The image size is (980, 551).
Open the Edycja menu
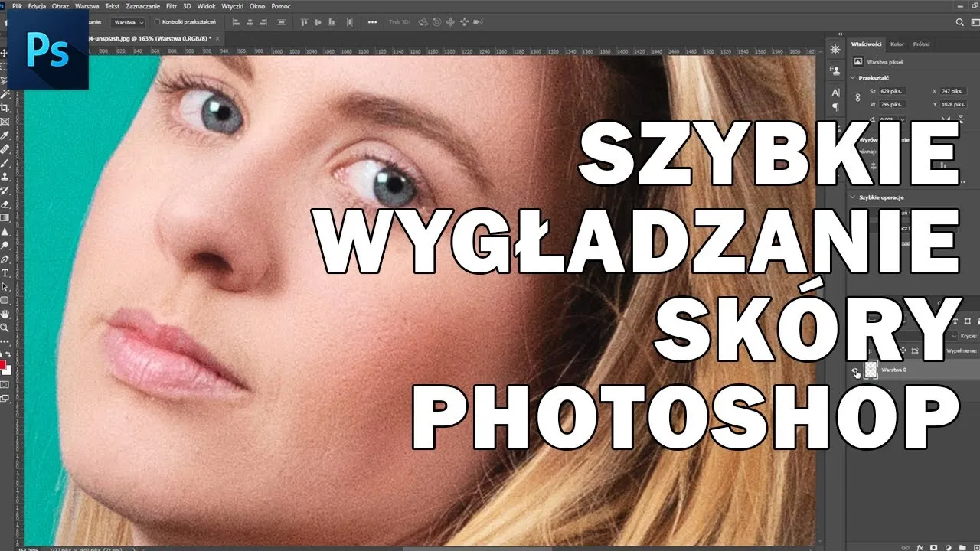(36, 5)
